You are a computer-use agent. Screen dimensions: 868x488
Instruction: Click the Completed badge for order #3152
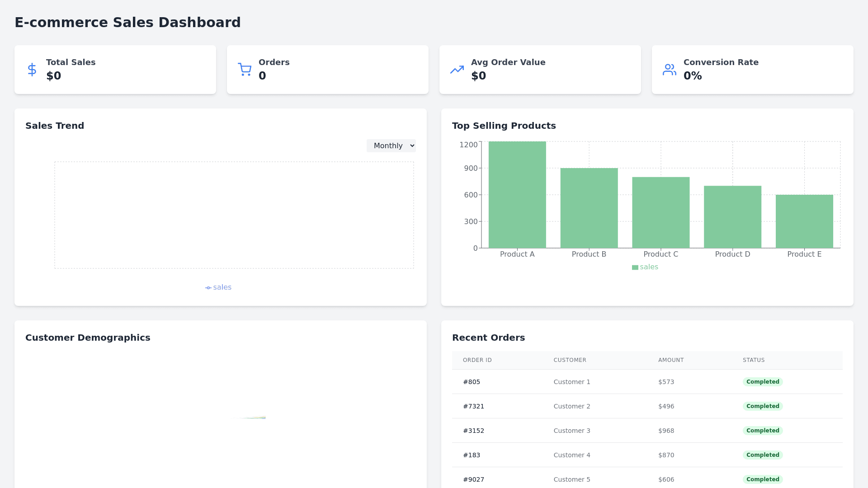tap(763, 431)
